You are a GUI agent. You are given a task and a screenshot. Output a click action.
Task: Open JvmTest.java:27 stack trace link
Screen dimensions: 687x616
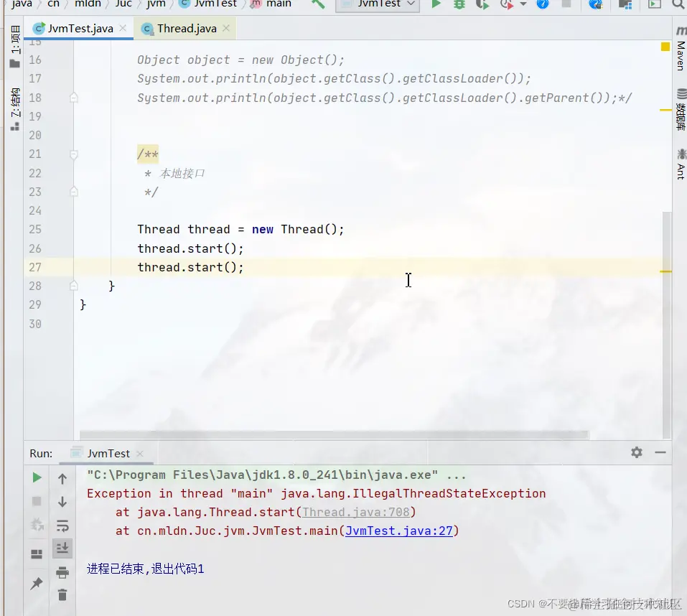click(398, 531)
